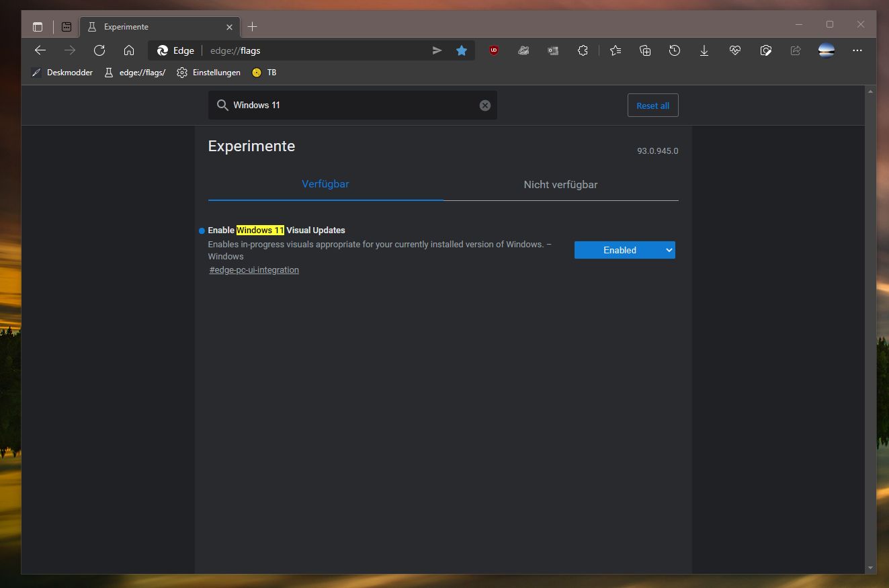This screenshot has width=889, height=588.
Task: Click the 93.0.945.0 version number
Action: [658, 151]
